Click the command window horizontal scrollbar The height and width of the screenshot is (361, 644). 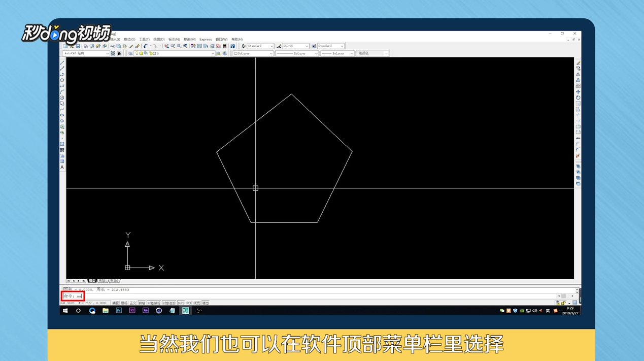pyautogui.click(x=566, y=296)
